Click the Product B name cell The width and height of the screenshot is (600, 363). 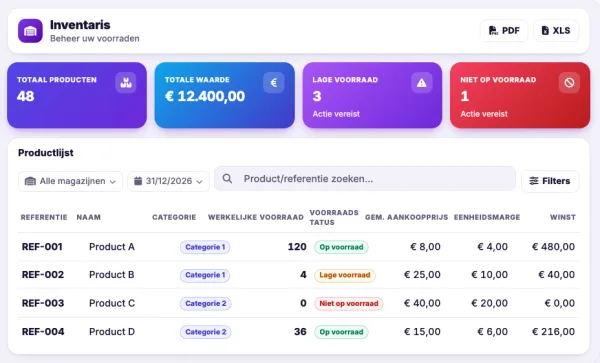tap(112, 275)
